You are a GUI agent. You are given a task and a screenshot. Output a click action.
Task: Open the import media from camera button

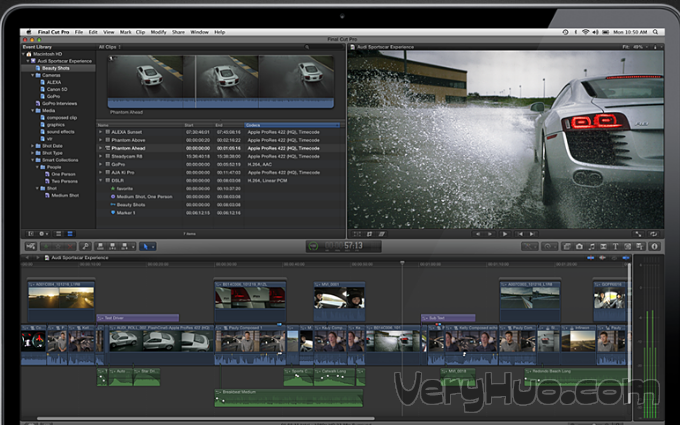31,246
